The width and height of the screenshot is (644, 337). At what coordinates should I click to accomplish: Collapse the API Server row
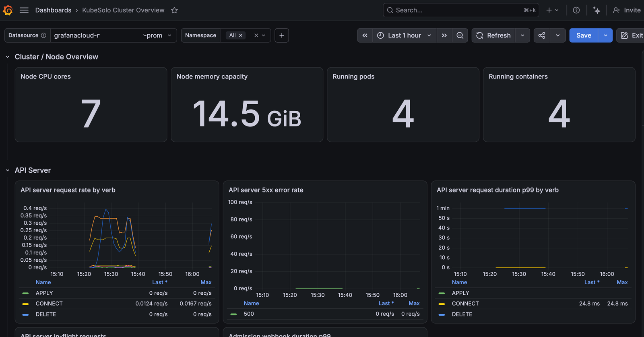click(8, 170)
